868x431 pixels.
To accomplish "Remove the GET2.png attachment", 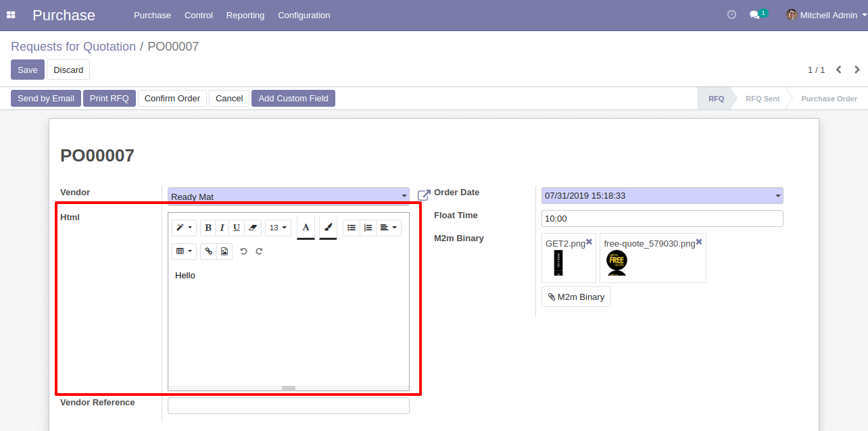I will click(x=589, y=242).
